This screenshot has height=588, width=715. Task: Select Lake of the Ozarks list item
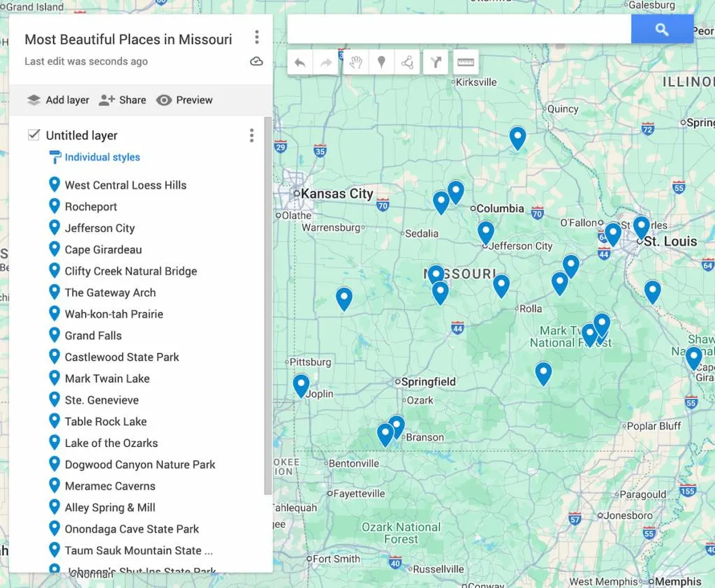111,443
